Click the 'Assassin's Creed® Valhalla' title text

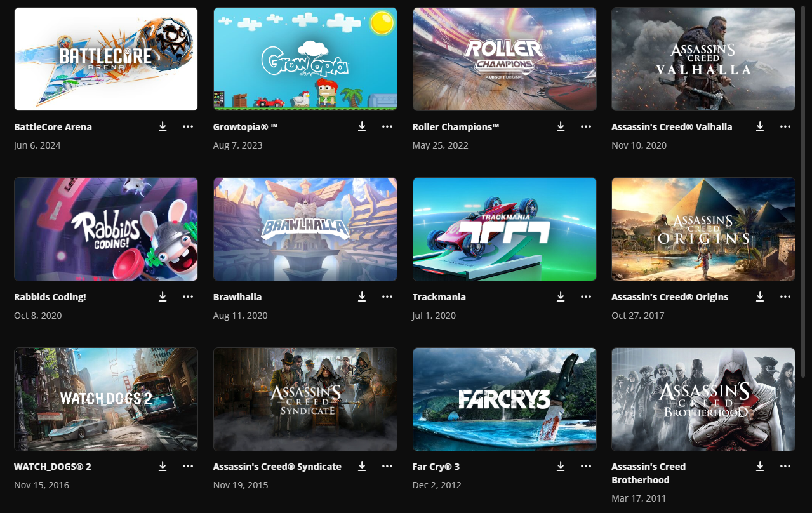pos(672,127)
